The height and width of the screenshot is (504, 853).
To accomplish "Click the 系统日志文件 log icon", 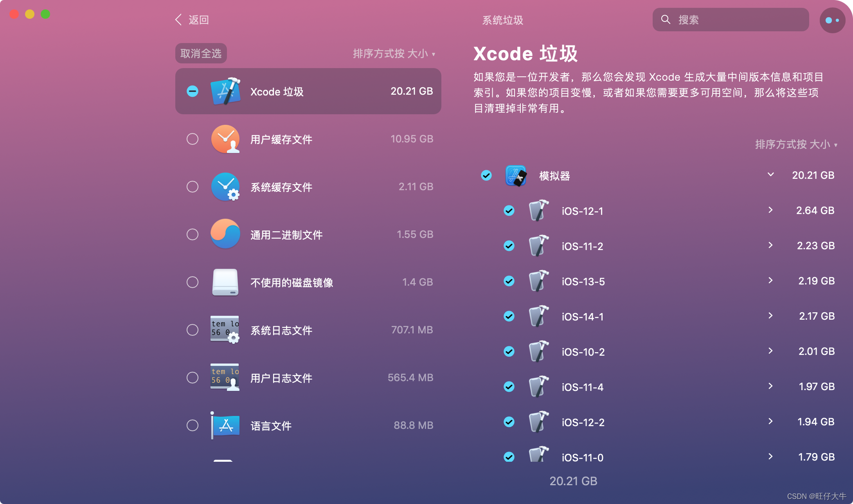I will tap(225, 329).
